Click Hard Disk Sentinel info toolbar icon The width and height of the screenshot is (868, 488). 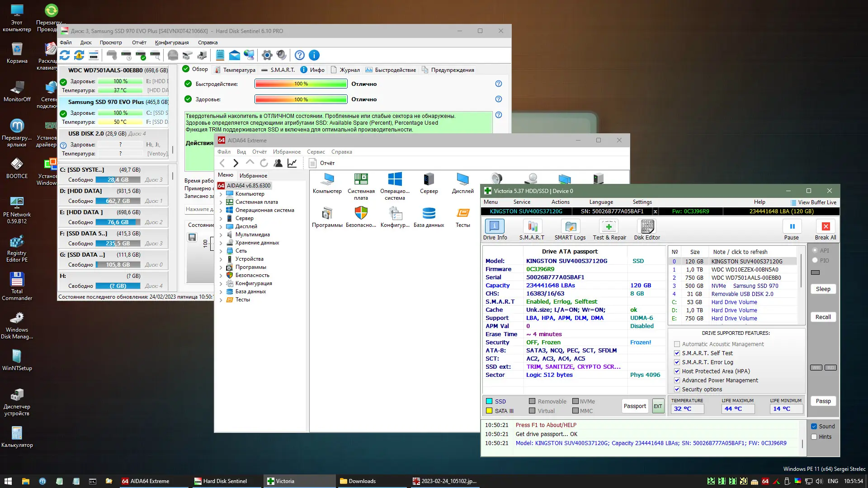(314, 55)
